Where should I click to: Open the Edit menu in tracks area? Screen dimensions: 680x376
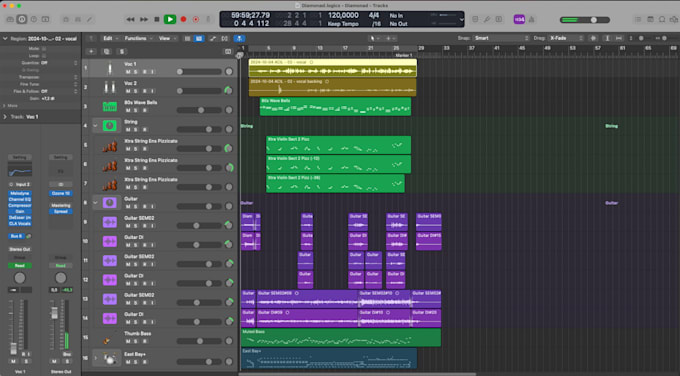tap(110, 38)
